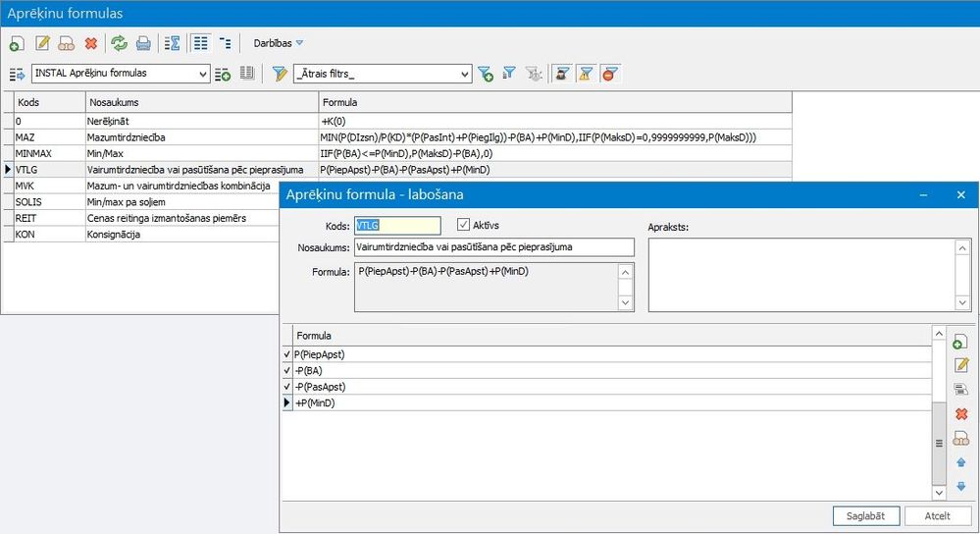The width and height of the screenshot is (980, 534).
Task: Click the formula grid vertical scrollbar thumb
Action: click(x=939, y=444)
